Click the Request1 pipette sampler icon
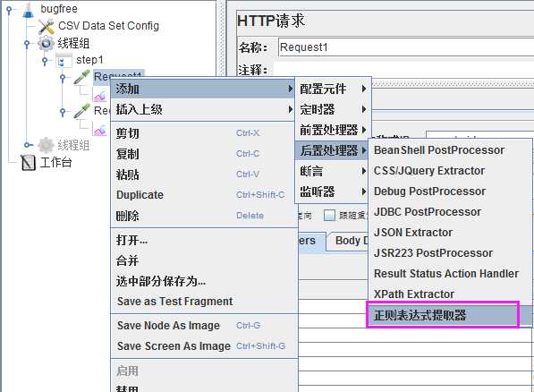The image size is (534, 392). point(81,77)
